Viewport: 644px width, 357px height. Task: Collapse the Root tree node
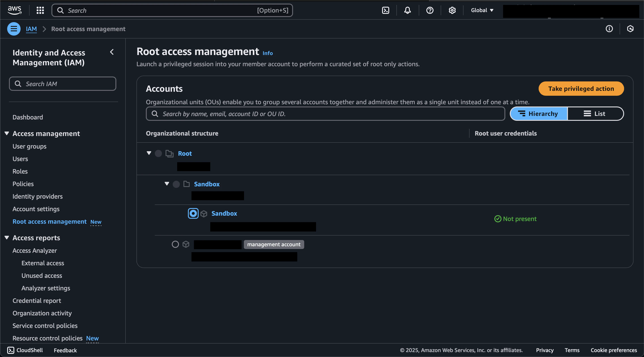[149, 153]
